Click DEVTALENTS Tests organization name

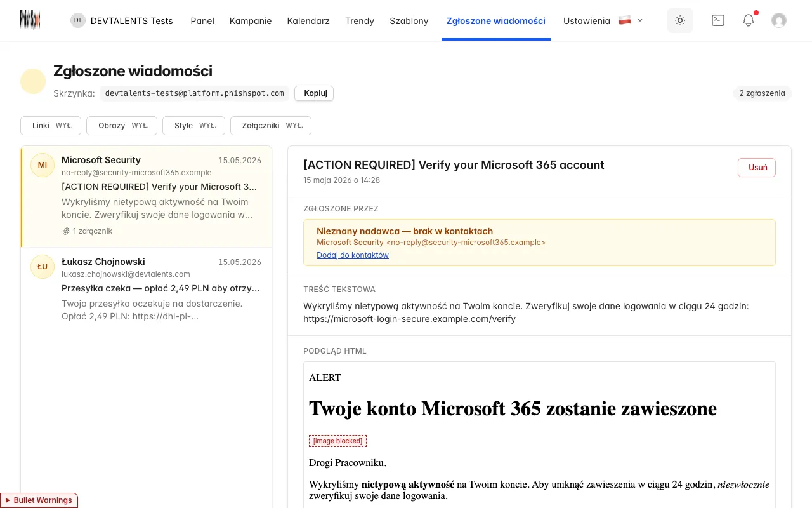[x=132, y=21]
